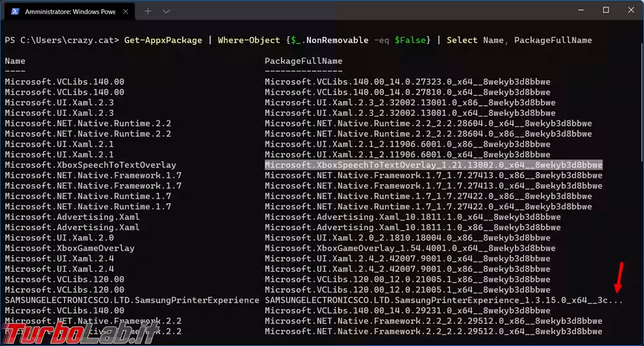Click the Get-AppxPackage command text
This screenshot has width=644, height=346.
(163, 40)
